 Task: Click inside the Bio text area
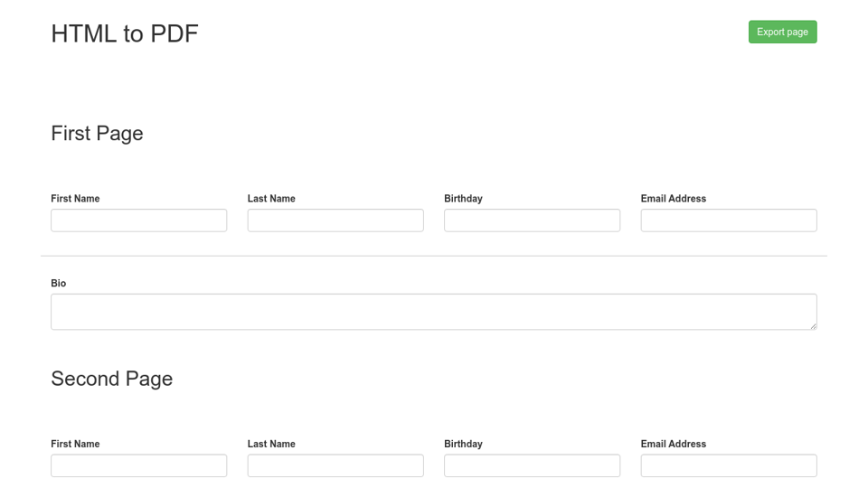[433, 312]
